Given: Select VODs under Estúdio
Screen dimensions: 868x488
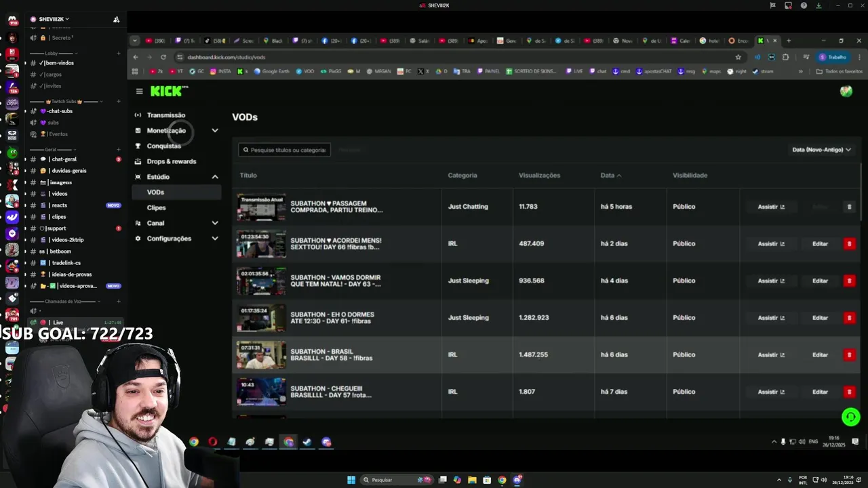Looking at the screenshot, I should coord(176,192).
